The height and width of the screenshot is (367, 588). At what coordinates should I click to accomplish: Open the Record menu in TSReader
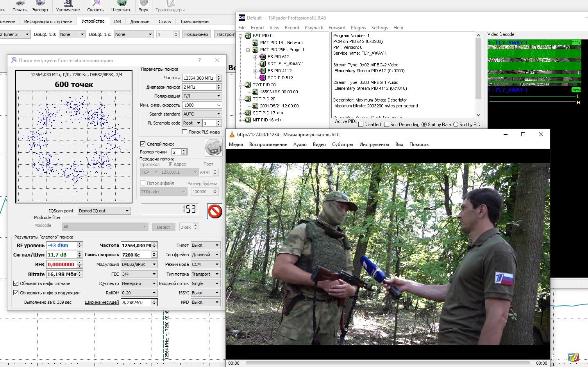click(x=292, y=28)
